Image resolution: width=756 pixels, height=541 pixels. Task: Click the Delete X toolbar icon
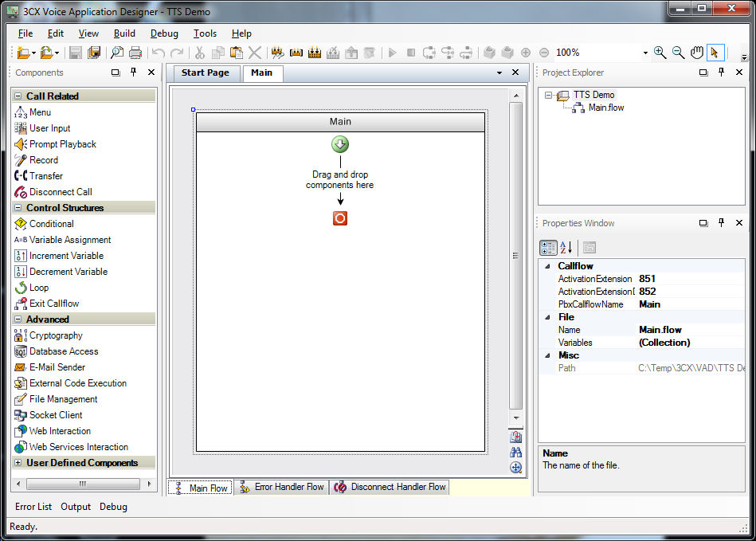click(x=255, y=53)
